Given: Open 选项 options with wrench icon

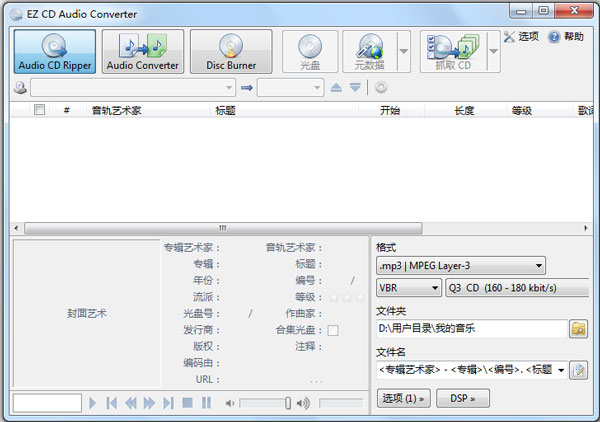Looking at the screenshot, I should tap(521, 37).
